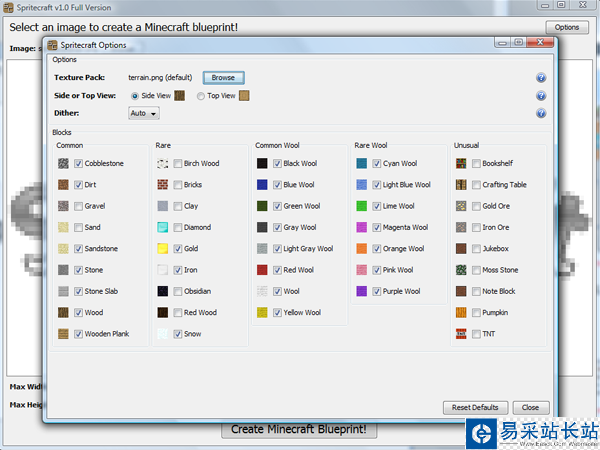Select the Side View radio button
Viewport: 600px width, 450px height.
(135, 96)
